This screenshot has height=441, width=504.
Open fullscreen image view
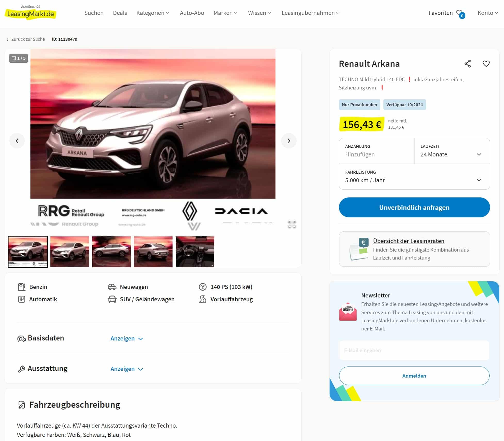tap(292, 224)
